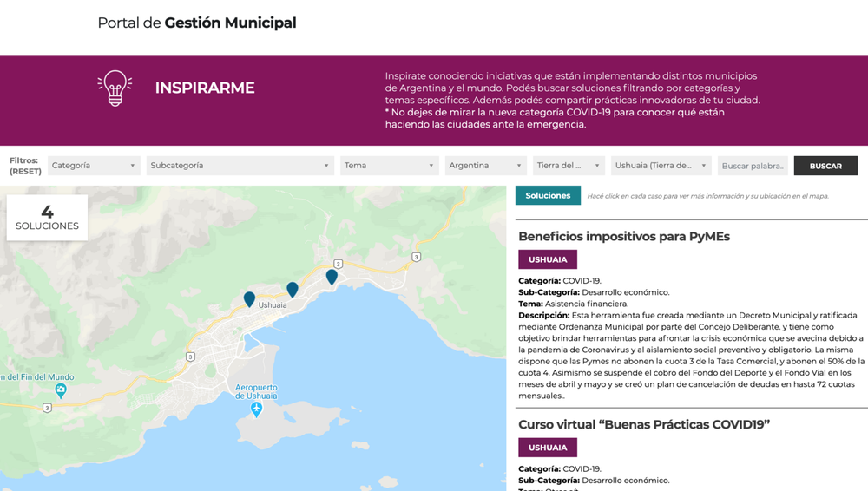This screenshot has width=868, height=491.
Task: Select the leftmost blue map pin near Ushuaia
Action: click(250, 299)
